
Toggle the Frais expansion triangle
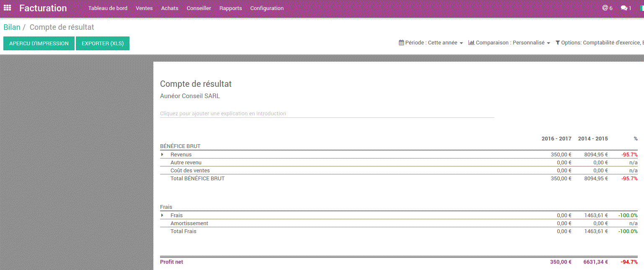click(162, 215)
